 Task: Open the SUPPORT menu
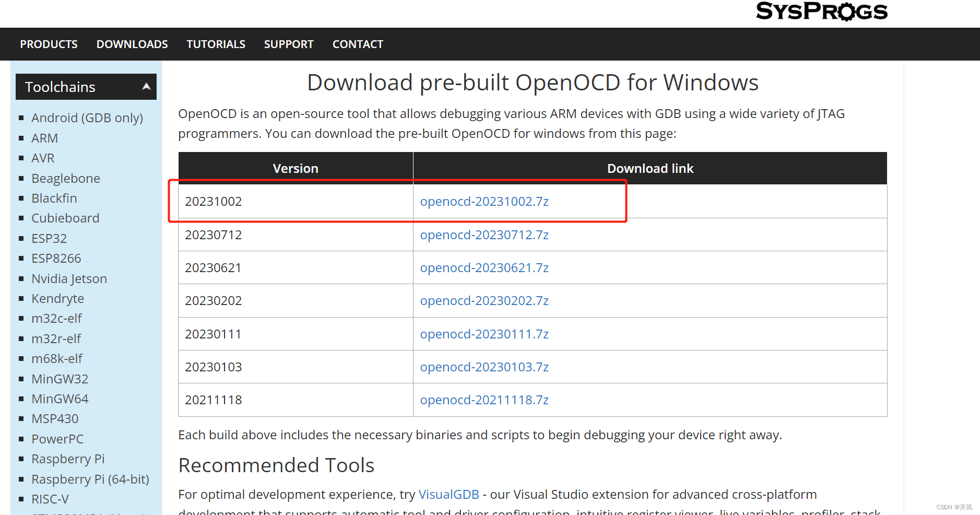pos(289,44)
